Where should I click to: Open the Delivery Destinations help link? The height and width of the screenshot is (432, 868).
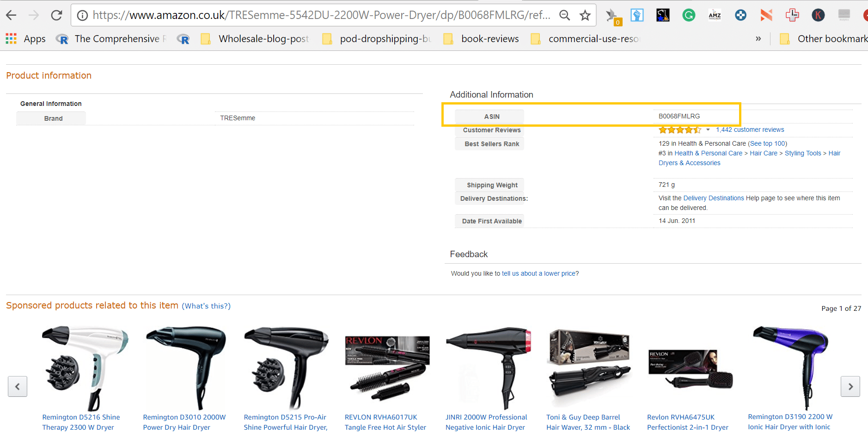(x=714, y=198)
